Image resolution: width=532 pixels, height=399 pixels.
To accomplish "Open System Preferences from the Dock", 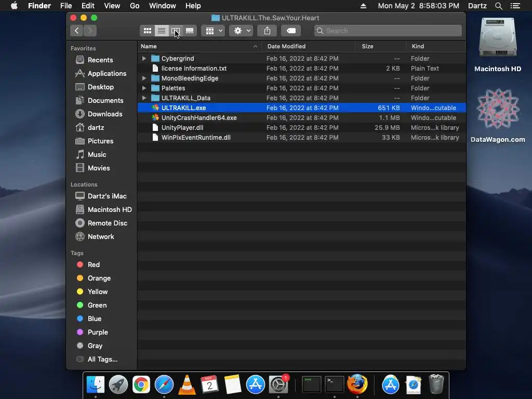I will tap(278, 385).
